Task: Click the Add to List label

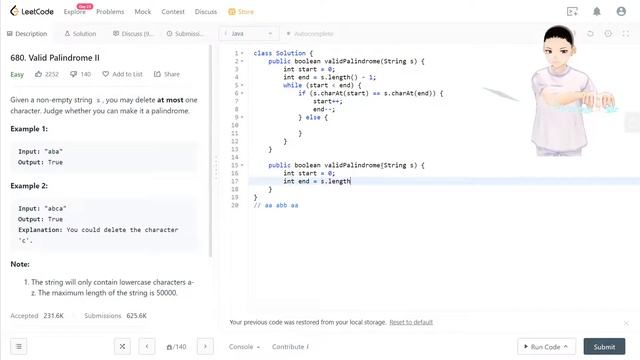Action: pyautogui.click(x=127, y=74)
